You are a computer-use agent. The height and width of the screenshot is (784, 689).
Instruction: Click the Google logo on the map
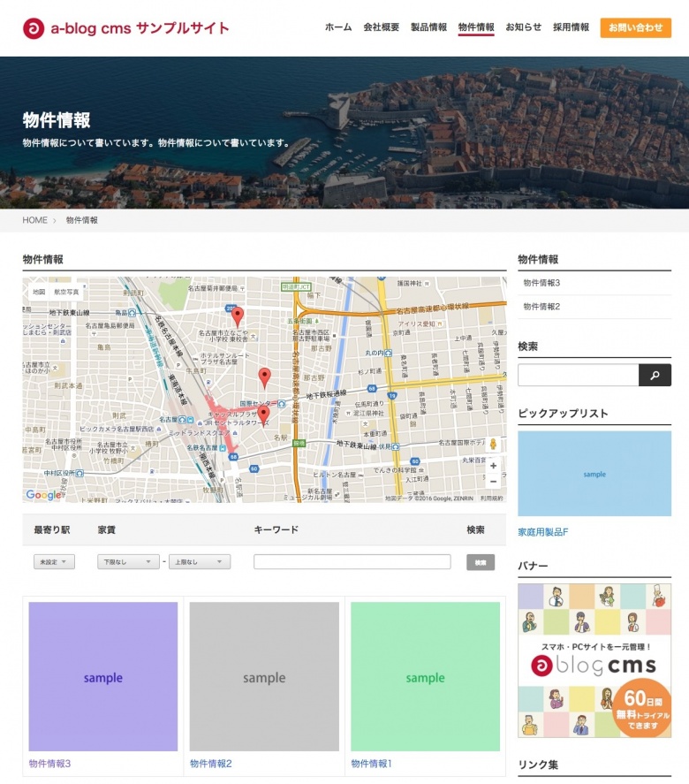coord(43,495)
